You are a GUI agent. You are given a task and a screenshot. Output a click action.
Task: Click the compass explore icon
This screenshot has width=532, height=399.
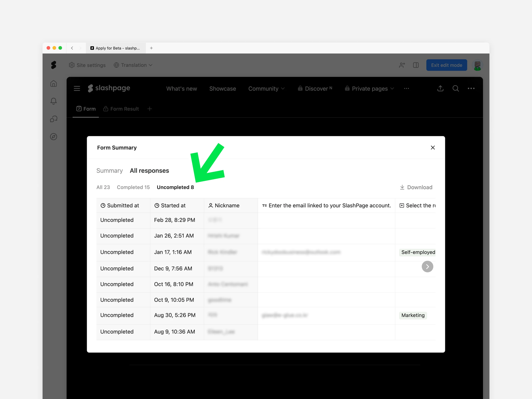53,137
